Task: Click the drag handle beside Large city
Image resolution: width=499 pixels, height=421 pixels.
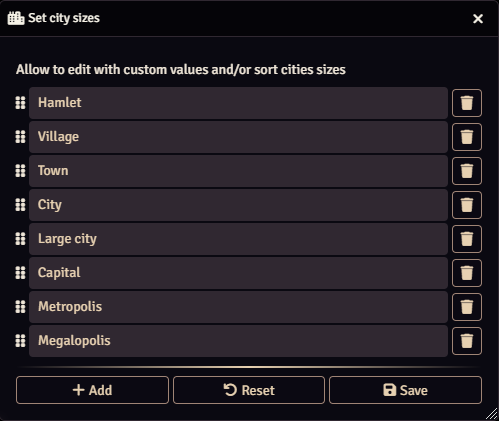Action: point(20,239)
